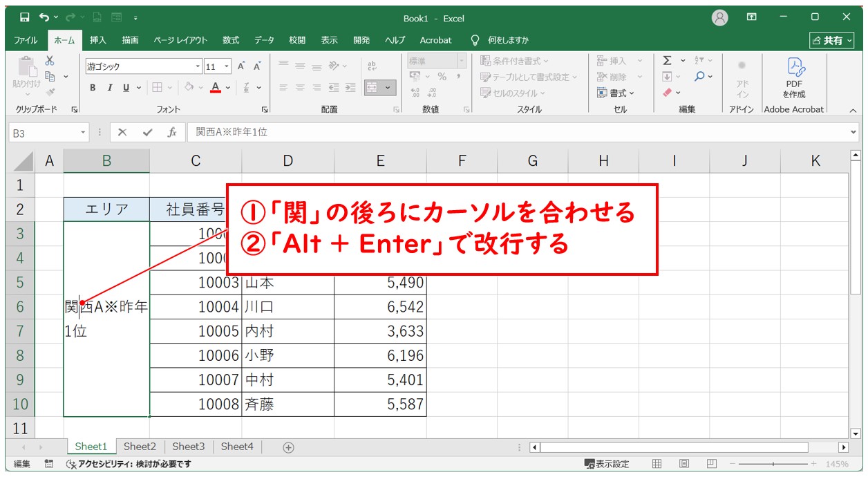Toggle merge and center button
868x477 pixels.
click(372, 88)
